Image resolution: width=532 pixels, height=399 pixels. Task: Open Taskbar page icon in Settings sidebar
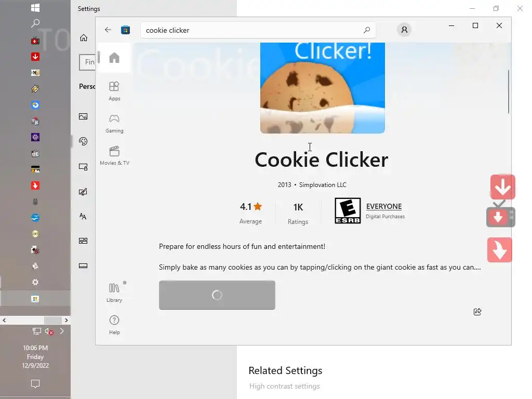[x=83, y=265]
